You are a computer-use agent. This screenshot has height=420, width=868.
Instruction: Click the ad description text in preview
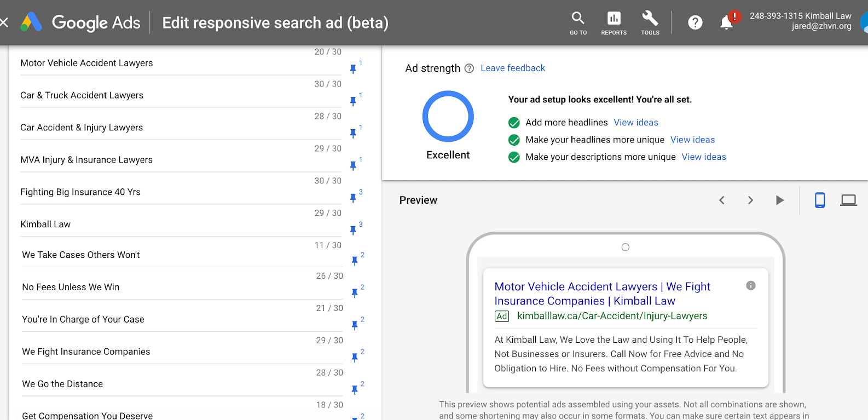(x=621, y=354)
